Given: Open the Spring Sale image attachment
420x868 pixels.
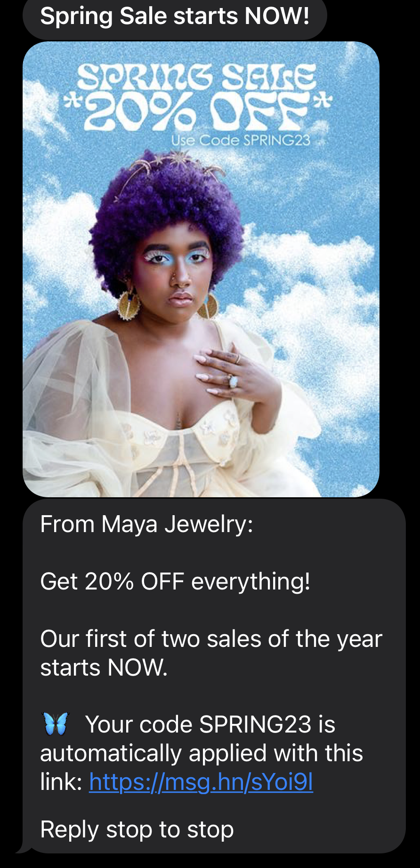Looking at the screenshot, I should point(201,269).
